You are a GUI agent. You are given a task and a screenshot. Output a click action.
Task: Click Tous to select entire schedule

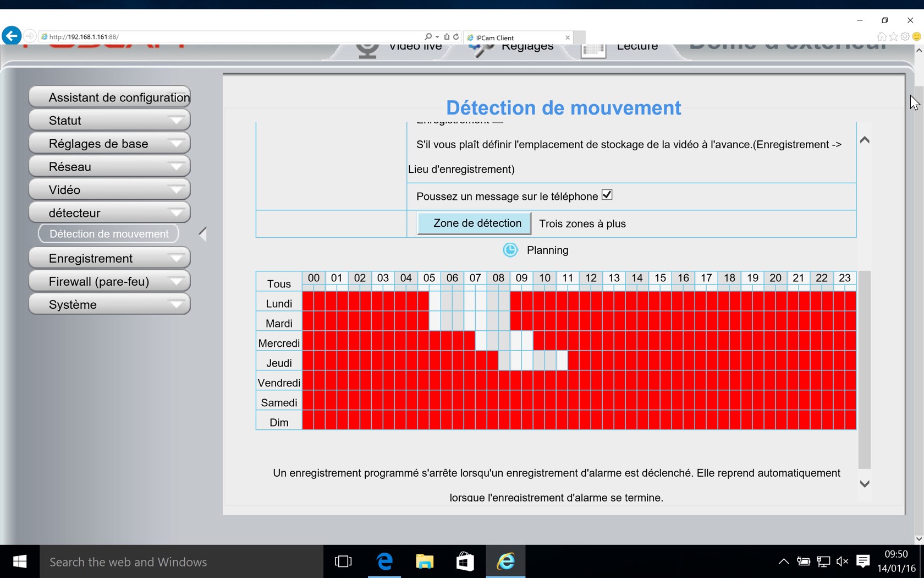279,283
